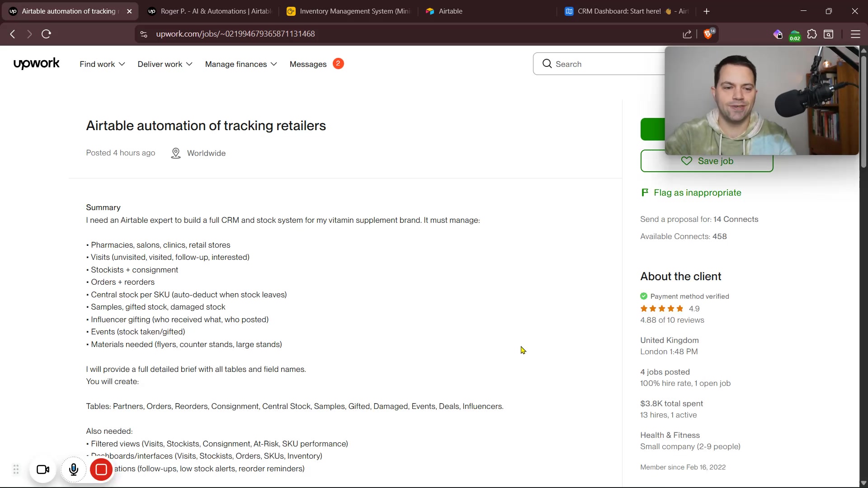Open the browser hamburger menu
This screenshot has width=868, height=488.
(855, 34)
